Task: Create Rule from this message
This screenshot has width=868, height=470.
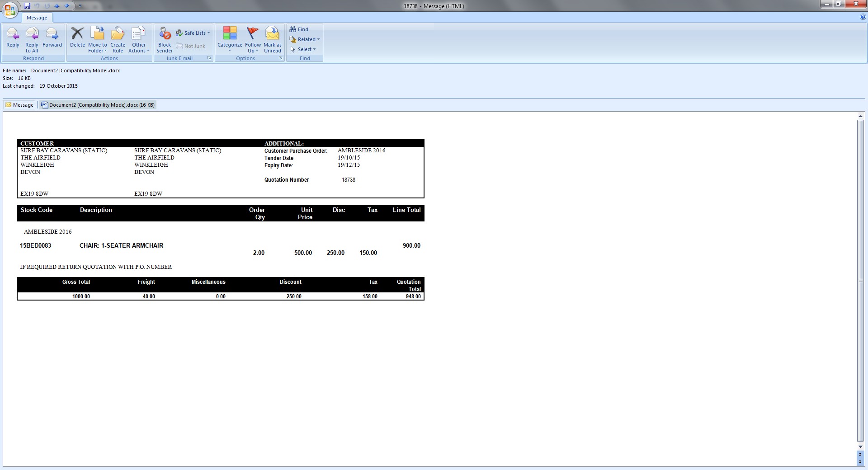Action: [x=118, y=40]
